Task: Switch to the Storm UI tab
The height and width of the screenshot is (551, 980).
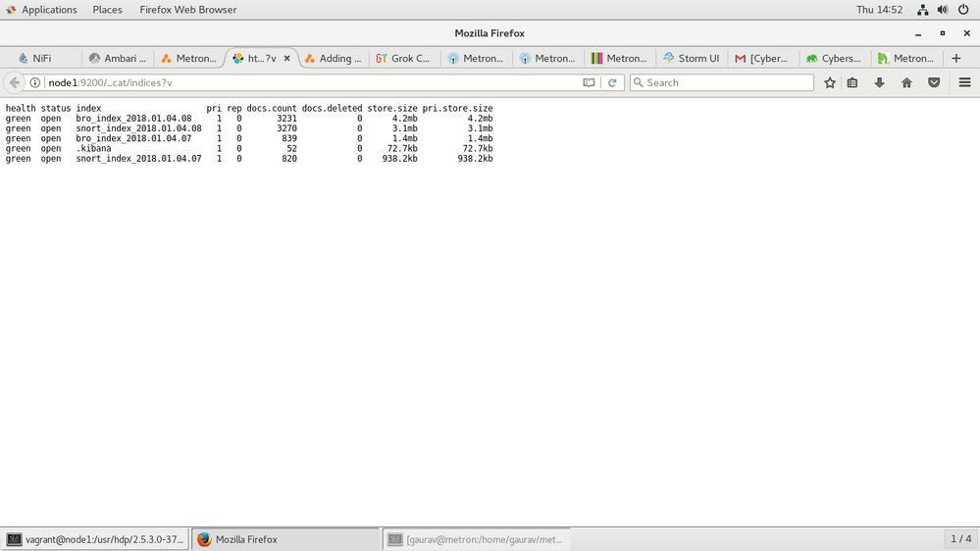Action: [x=692, y=58]
